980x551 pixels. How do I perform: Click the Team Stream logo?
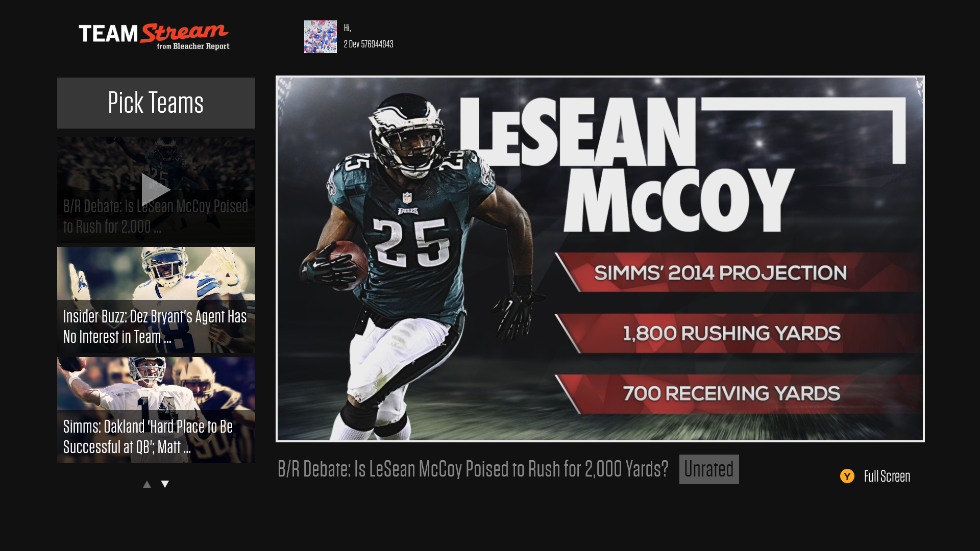[x=153, y=35]
